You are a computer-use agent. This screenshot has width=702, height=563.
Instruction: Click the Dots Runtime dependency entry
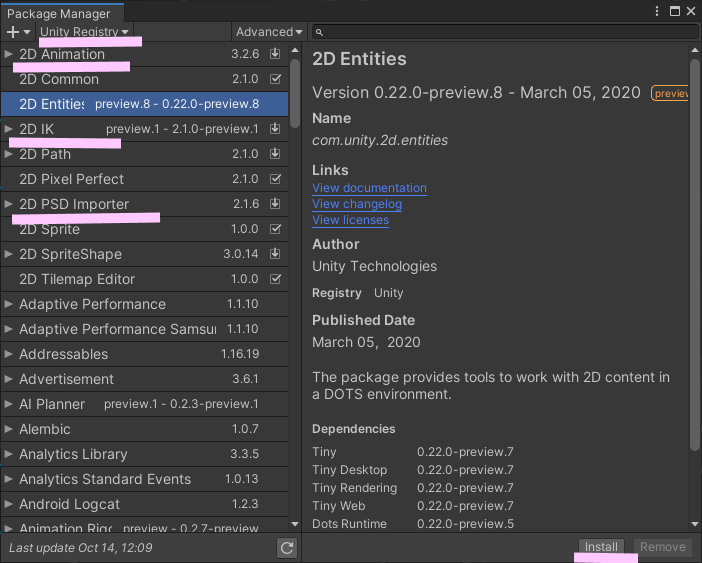coord(349,524)
